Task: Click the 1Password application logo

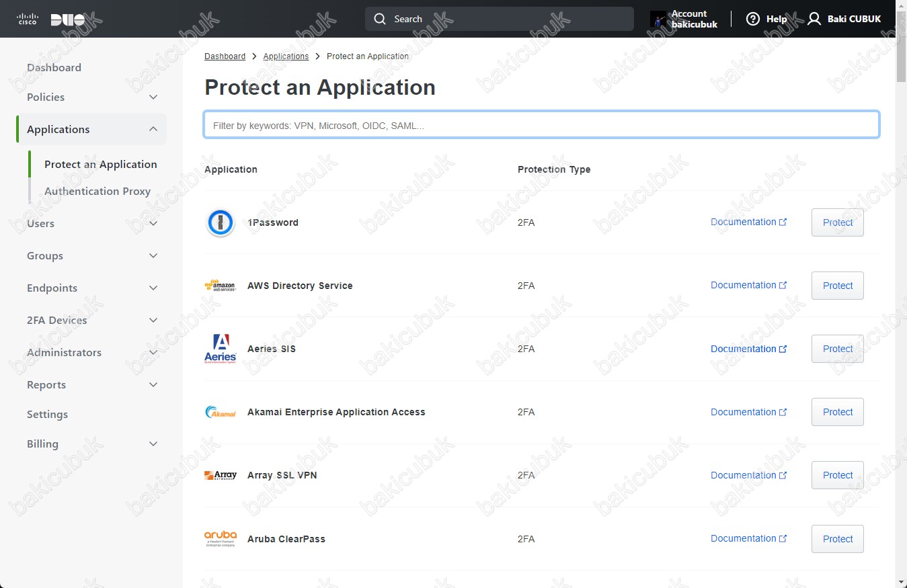Action: click(x=220, y=222)
